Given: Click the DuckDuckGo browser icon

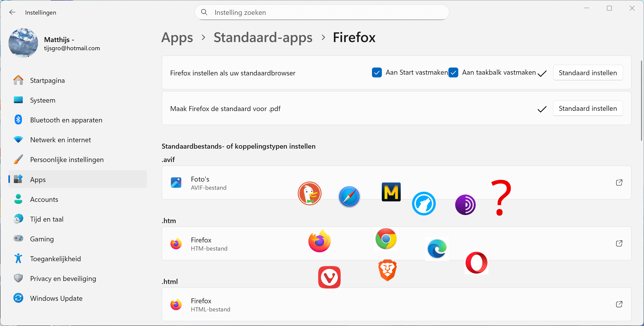Looking at the screenshot, I should tap(309, 193).
